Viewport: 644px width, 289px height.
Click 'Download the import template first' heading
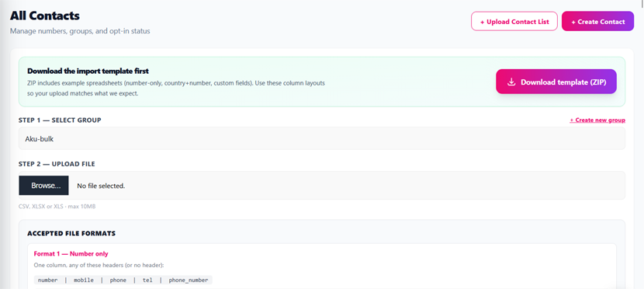tap(88, 71)
